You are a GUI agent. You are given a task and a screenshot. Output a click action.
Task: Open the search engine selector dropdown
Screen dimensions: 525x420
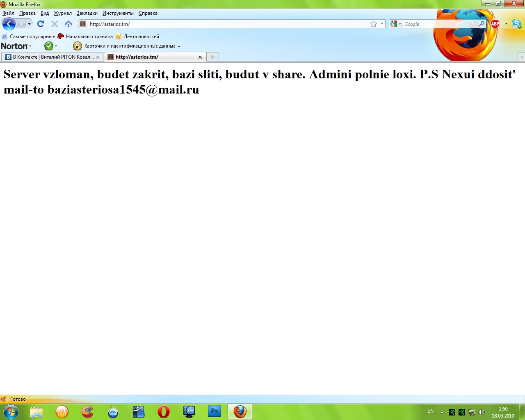point(395,24)
